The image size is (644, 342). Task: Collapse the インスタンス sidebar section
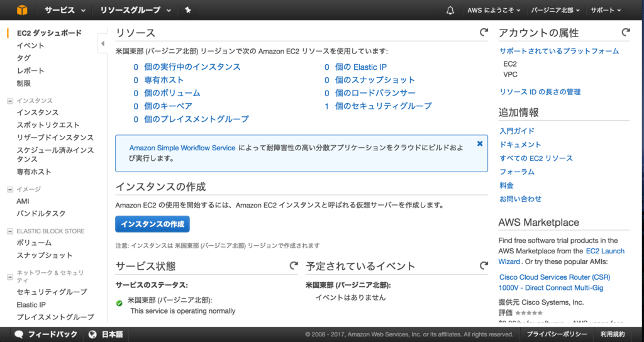(x=10, y=101)
